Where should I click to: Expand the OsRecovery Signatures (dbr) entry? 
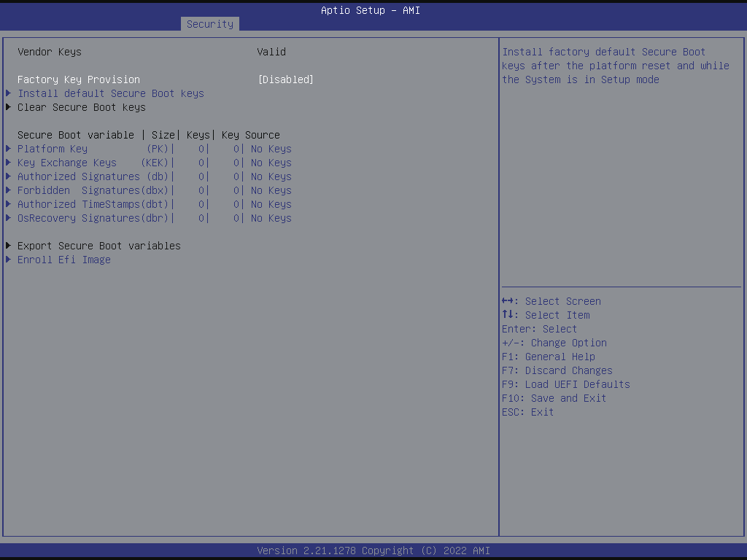pos(93,218)
